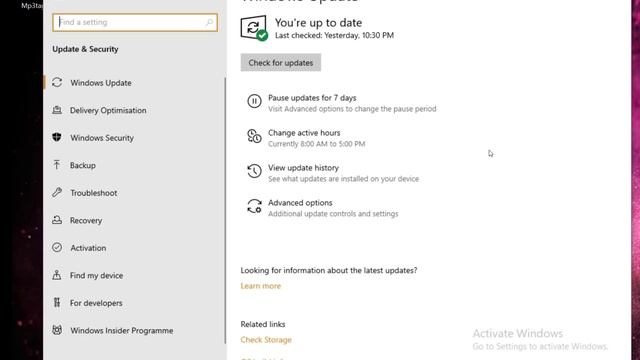Click the Troubleshoot wrench icon
This screenshot has height=360, width=640.
(x=57, y=192)
